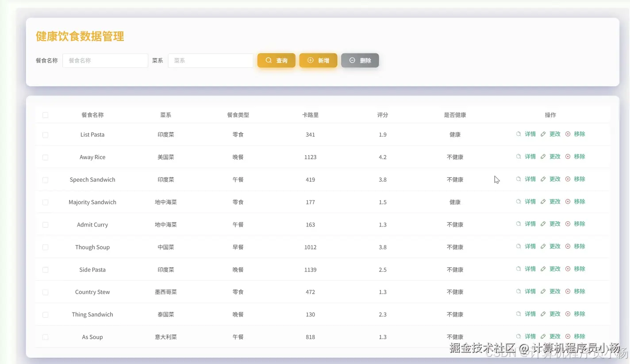Click the remove circle icon for Speech Sandwich
This screenshot has height=364, width=630.
coord(568,179)
